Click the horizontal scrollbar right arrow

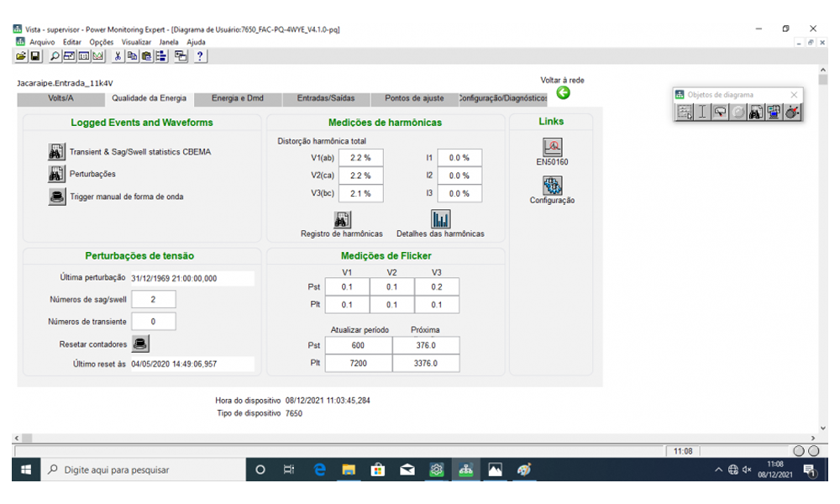tap(811, 438)
